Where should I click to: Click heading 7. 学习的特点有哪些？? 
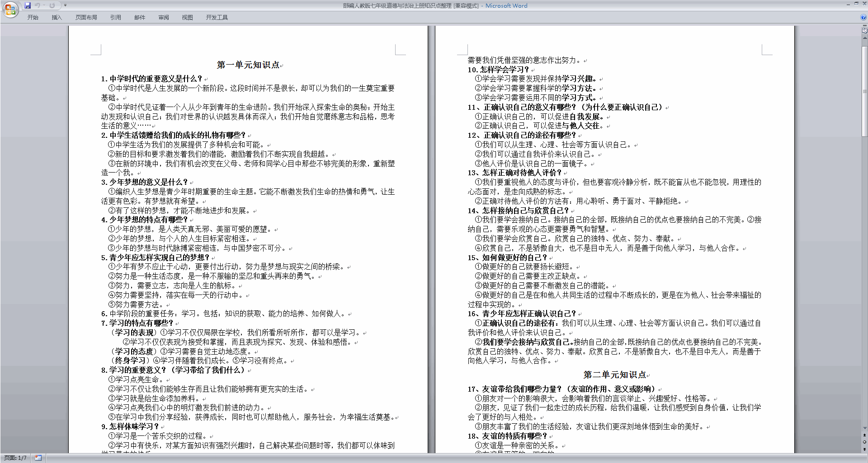(x=137, y=323)
